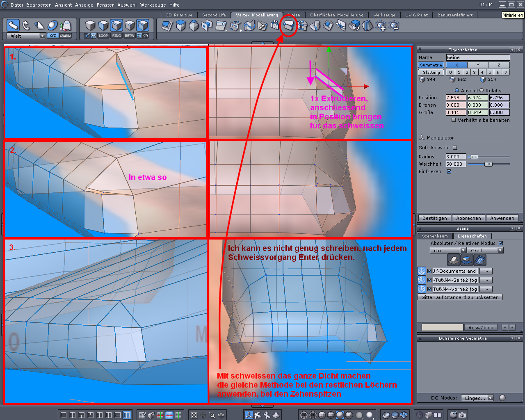Open the 3D-Primitive tab
The height and width of the screenshot is (420, 525).
[179, 15]
